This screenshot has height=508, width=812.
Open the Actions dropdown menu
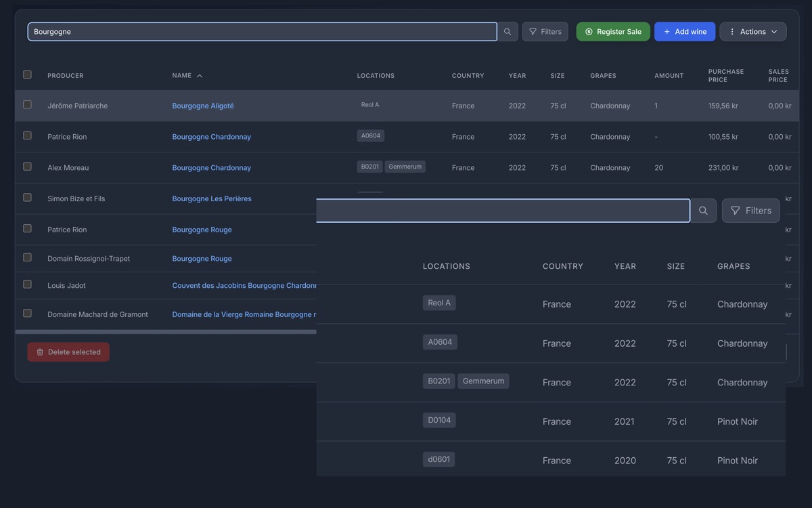[753, 32]
